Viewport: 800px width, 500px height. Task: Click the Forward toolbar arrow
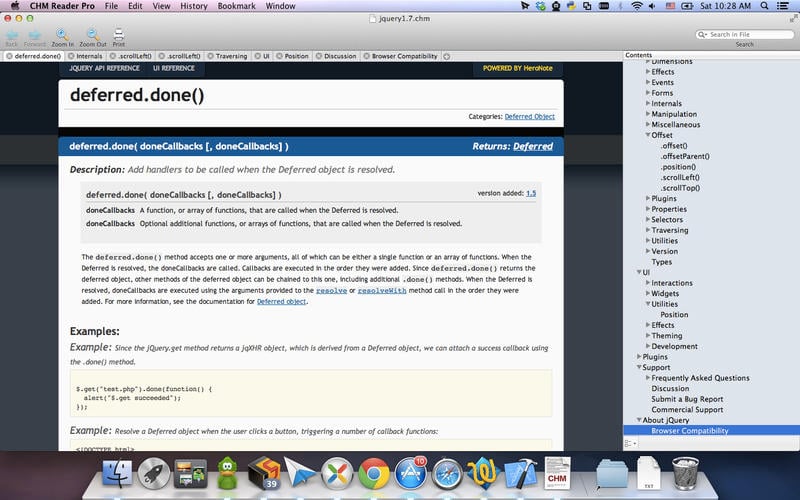pos(35,35)
